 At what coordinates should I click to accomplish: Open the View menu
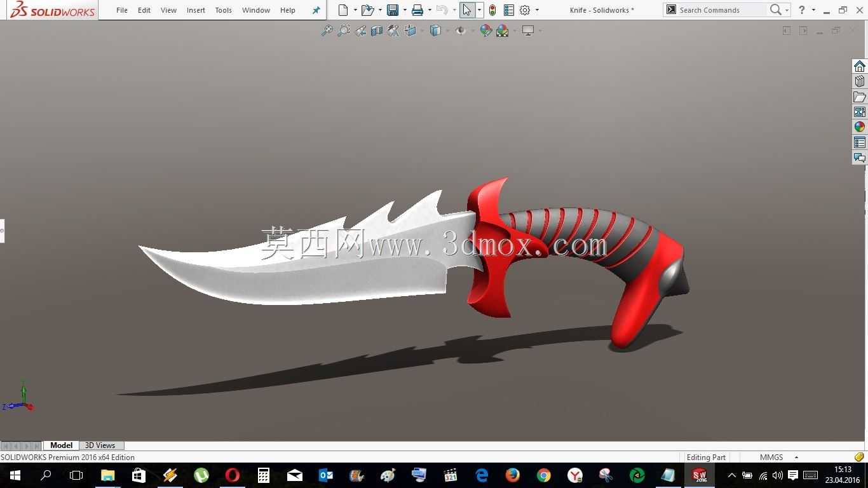point(168,10)
